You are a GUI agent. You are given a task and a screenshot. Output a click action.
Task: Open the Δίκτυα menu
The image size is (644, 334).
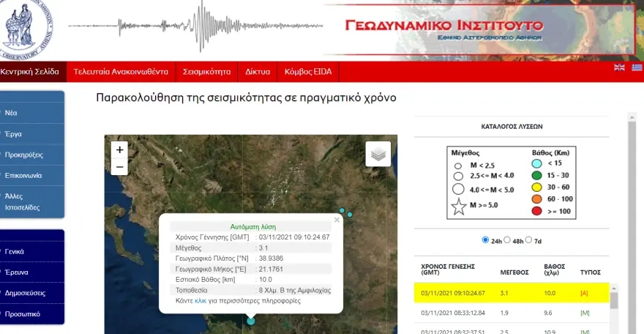click(x=258, y=72)
